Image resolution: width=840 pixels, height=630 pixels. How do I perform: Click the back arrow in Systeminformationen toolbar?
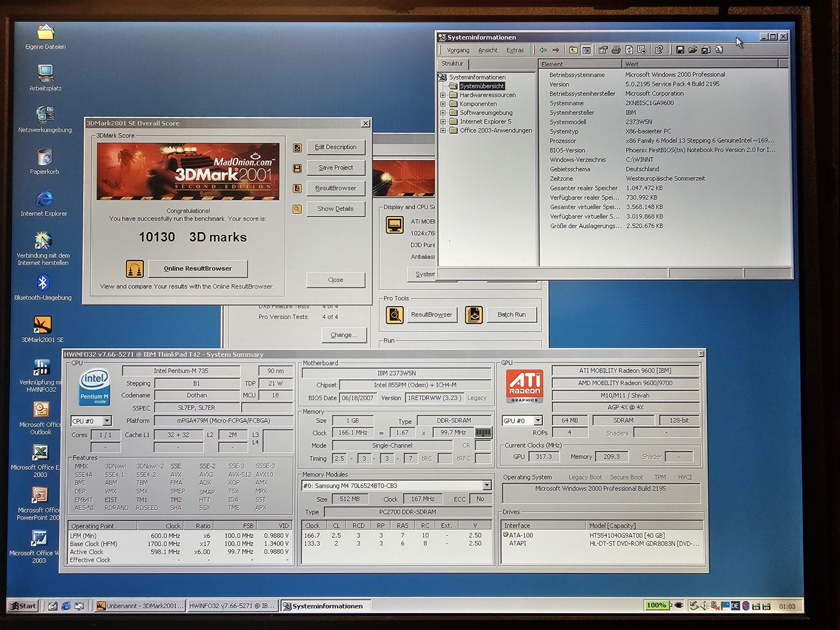click(x=543, y=50)
